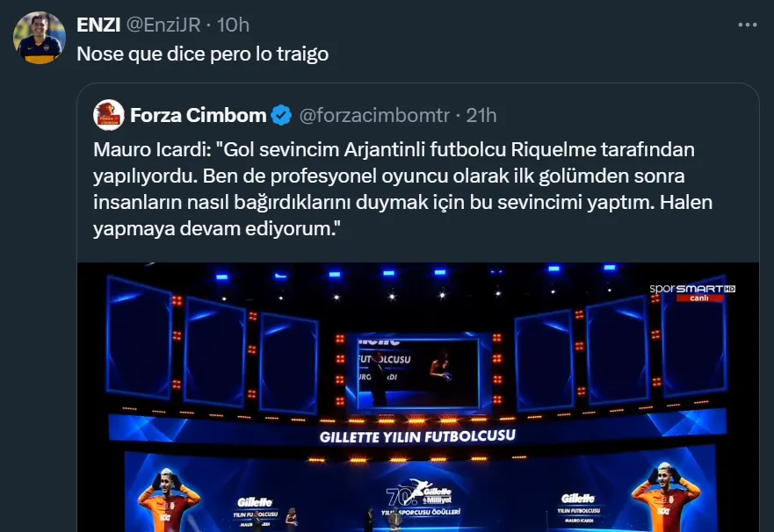Click the left Icardi celebration image
The width and height of the screenshot is (774, 532).
(x=168, y=500)
